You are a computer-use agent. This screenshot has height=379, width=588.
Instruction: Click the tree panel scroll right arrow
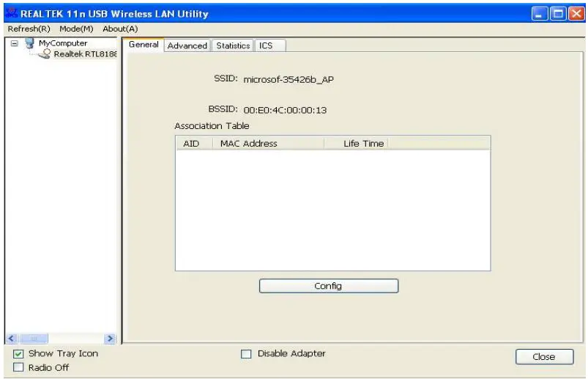111,339
